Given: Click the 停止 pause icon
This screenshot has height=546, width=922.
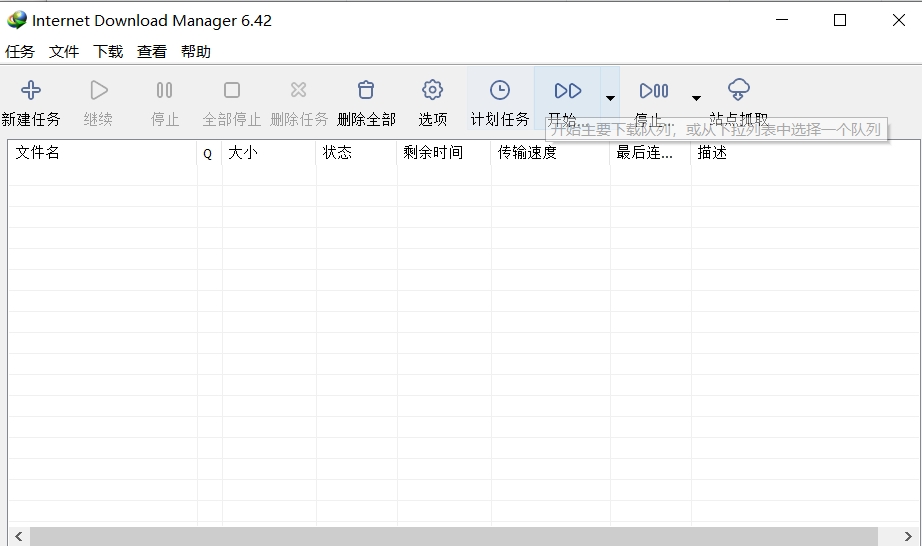Looking at the screenshot, I should click(165, 90).
